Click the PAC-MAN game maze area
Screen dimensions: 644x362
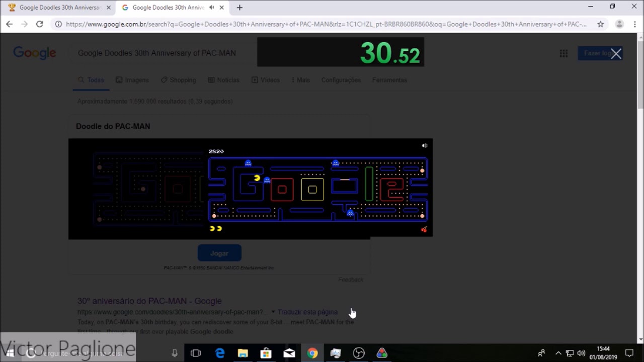click(x=318, y=189)
